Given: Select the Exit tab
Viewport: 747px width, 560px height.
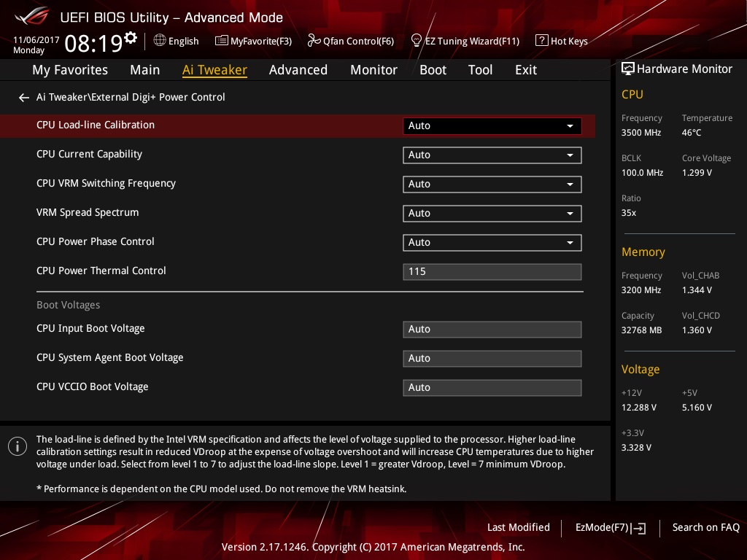Looking at the screenshot, I should coord(526,70).
